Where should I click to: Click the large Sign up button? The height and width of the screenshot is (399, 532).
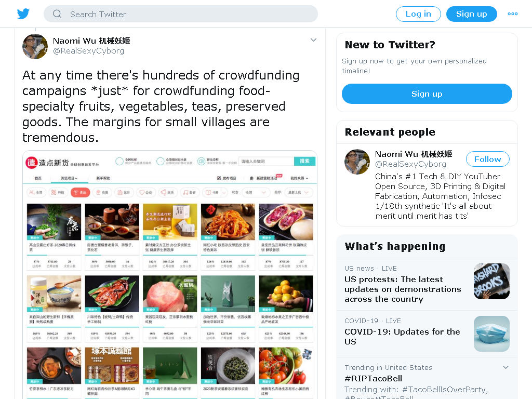click(x=427, y=94)
